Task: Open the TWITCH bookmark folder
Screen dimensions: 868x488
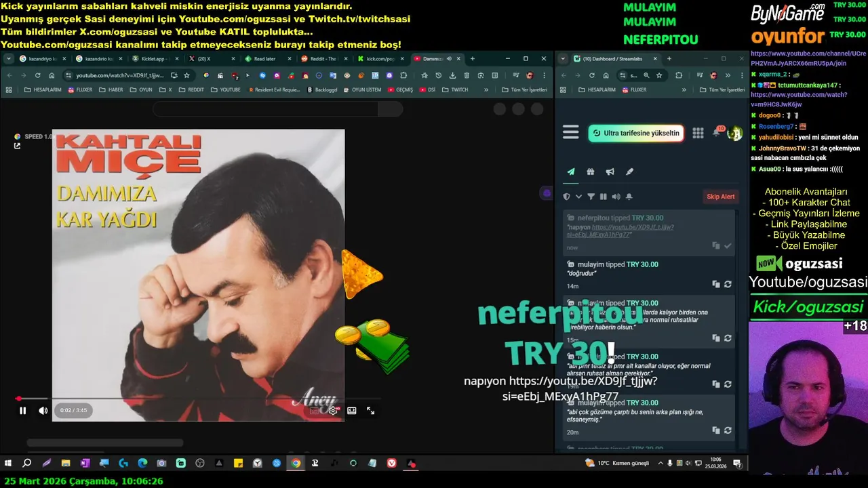Action: point(455,89)
